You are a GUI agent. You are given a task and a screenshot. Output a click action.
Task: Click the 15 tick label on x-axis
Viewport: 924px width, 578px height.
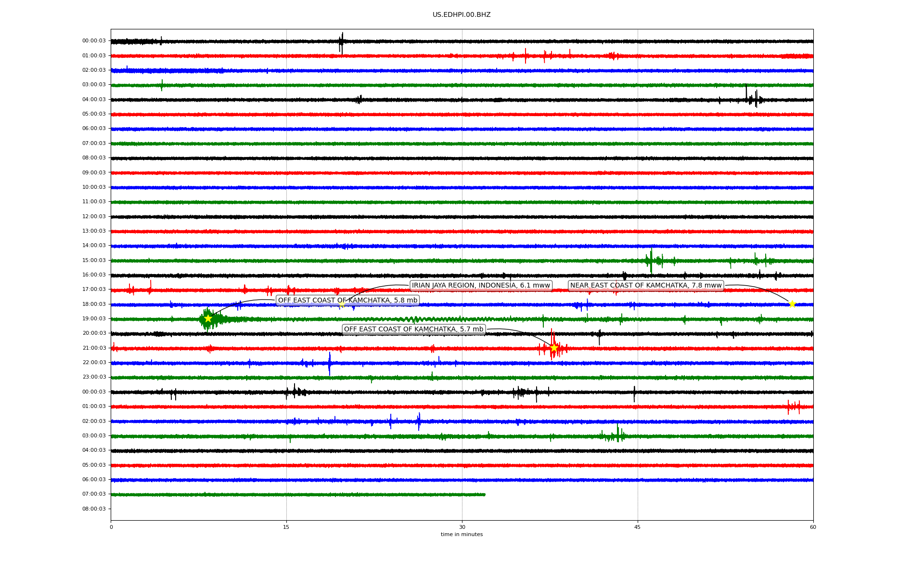286,527
